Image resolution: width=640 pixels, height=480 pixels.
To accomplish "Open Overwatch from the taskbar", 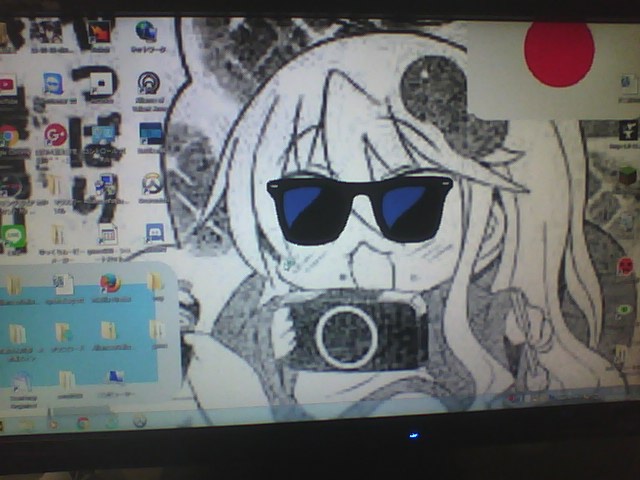I will [140, 421].
